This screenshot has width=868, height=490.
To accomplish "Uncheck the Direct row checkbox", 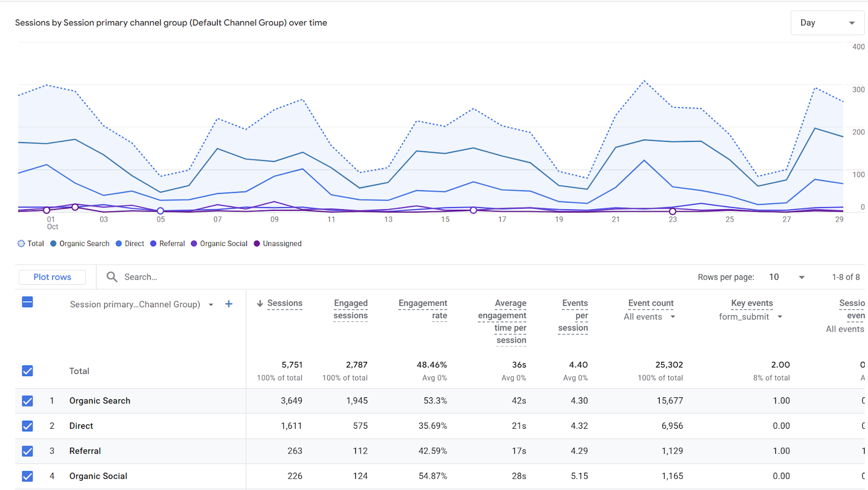I will (x=28, y=426).
